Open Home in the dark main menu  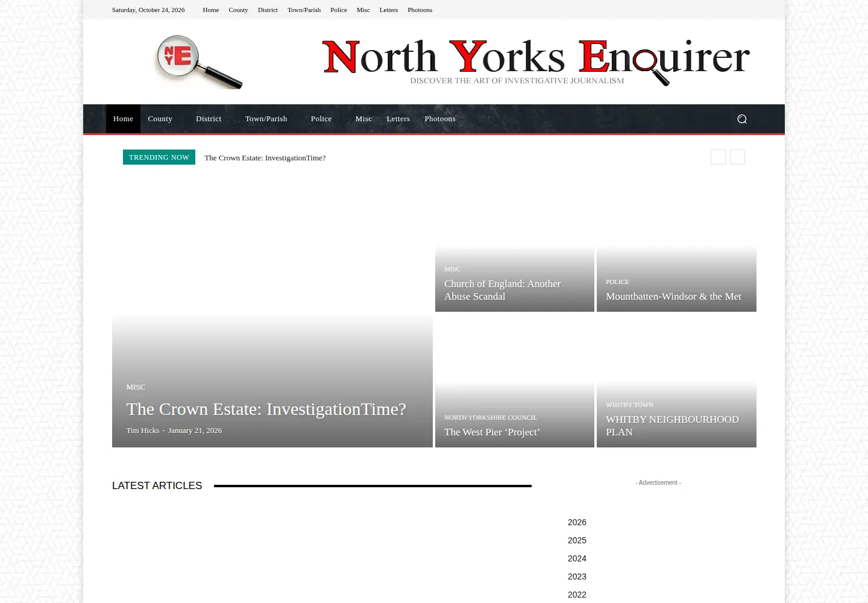123,119
